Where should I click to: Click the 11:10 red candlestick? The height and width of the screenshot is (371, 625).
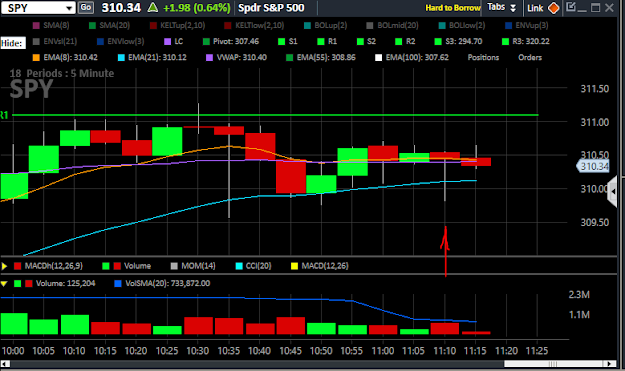tap(445, 155)
